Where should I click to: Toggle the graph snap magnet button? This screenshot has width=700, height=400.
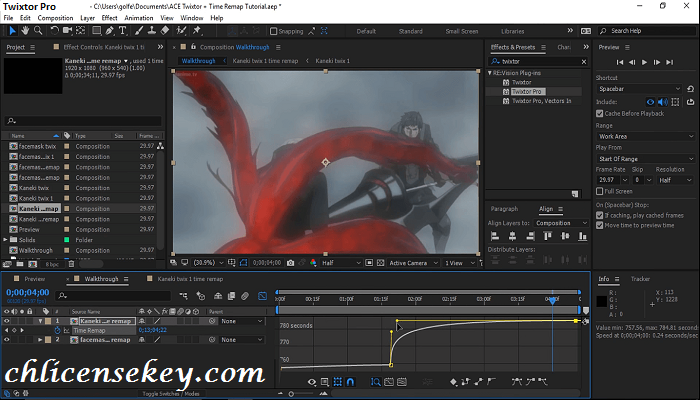(x=350, y=382)
